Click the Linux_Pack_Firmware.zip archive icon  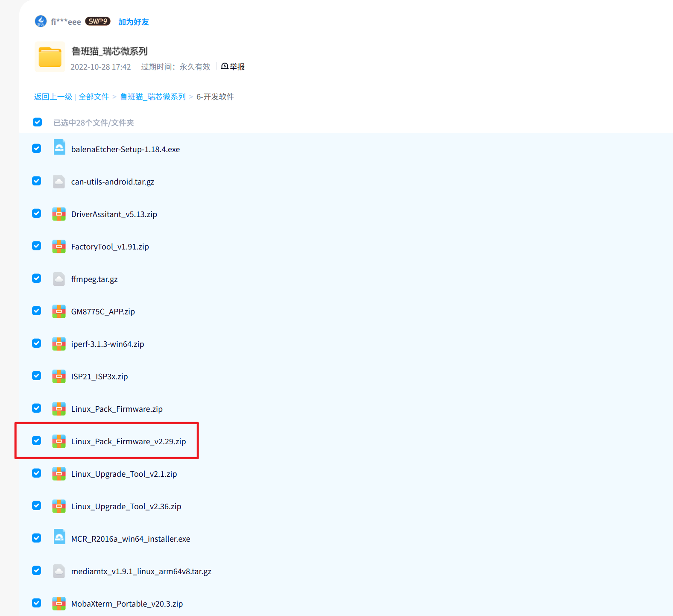(59, 408)
